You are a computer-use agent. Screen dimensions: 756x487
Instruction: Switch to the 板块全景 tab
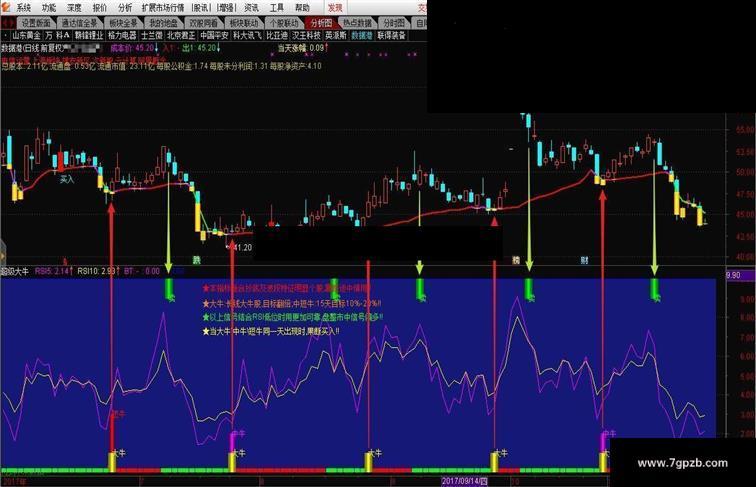(x=123, y=23)
